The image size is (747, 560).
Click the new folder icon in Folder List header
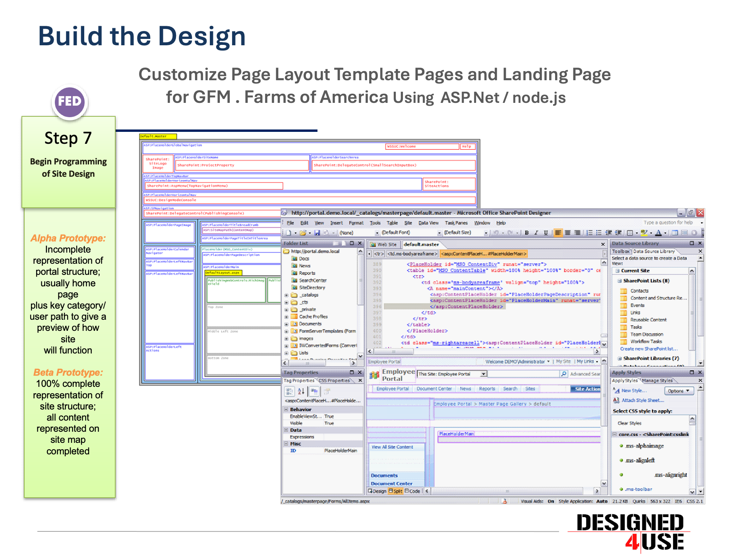[336, 243]
